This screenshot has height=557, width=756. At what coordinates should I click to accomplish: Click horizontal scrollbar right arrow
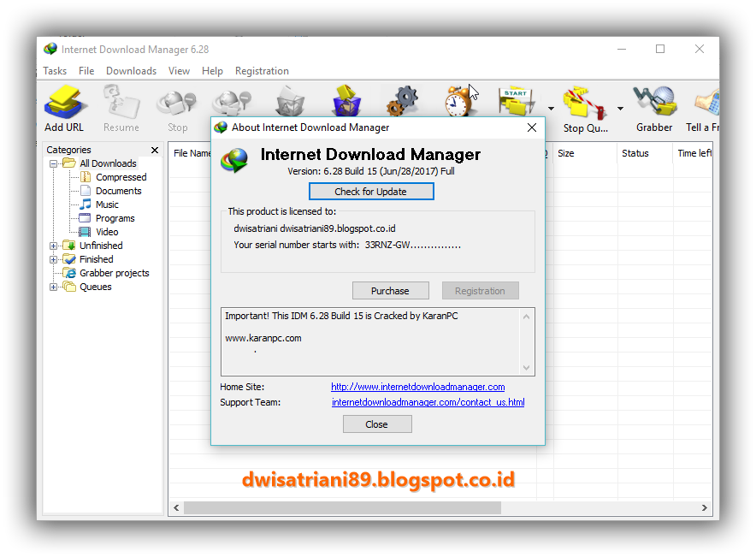[x=705, y=508]
